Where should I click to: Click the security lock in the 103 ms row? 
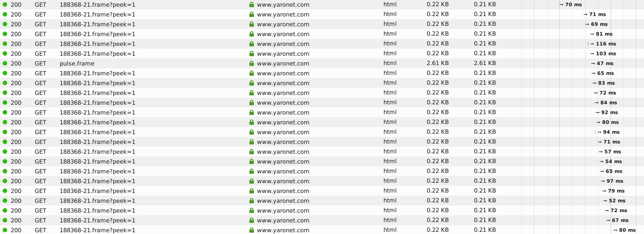[x=252, y=53]
